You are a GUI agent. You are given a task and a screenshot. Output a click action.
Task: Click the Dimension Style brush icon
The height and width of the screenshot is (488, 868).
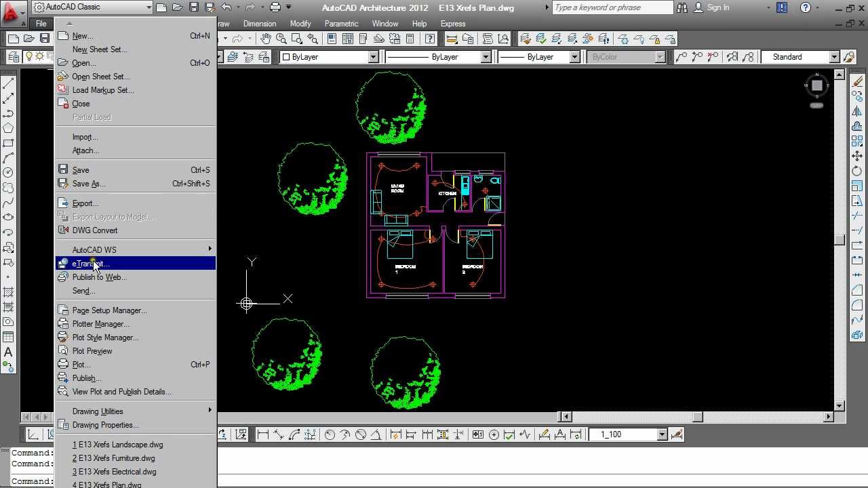click(x=676, y=434)
